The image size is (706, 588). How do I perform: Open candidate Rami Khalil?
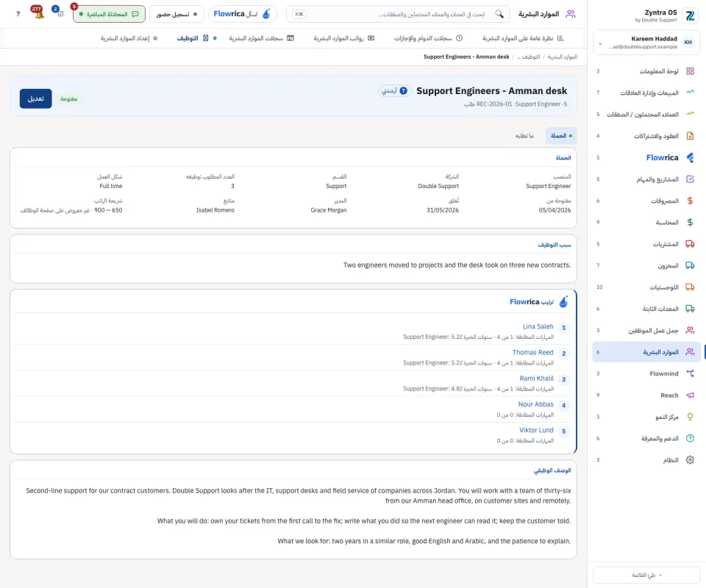tap(536, 379)
